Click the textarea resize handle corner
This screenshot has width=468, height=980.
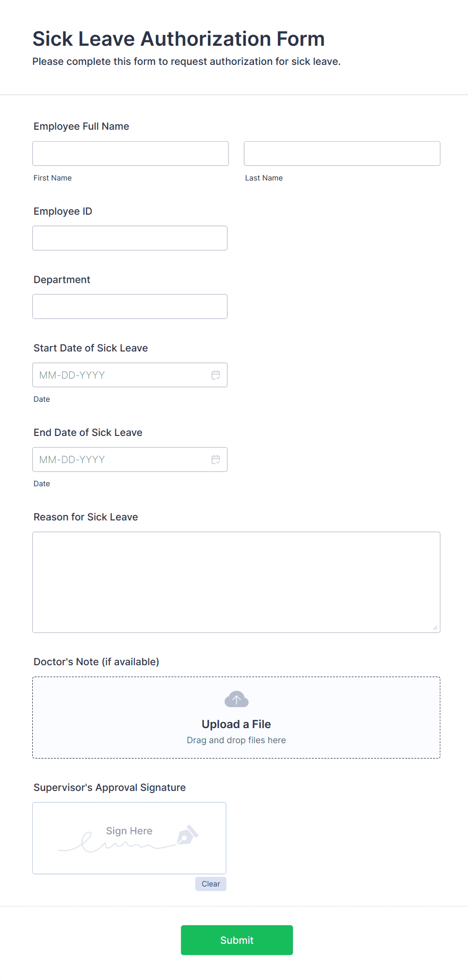[x=435, y=628]
